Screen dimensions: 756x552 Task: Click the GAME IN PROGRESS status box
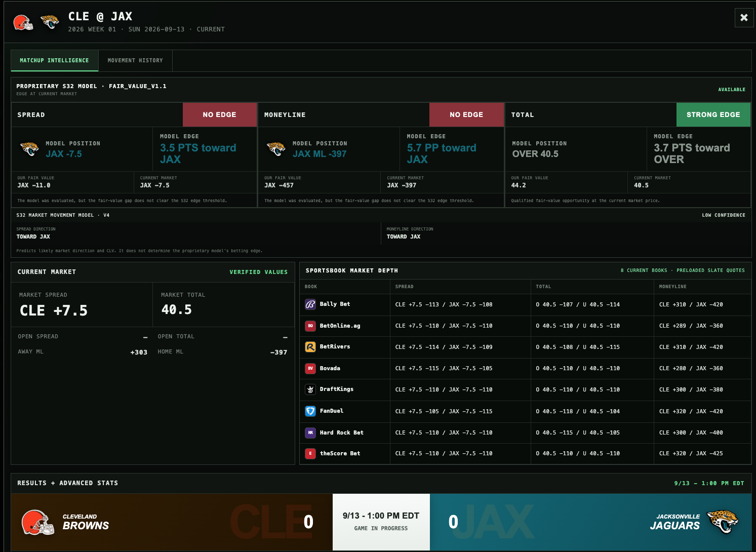[381, 522]
